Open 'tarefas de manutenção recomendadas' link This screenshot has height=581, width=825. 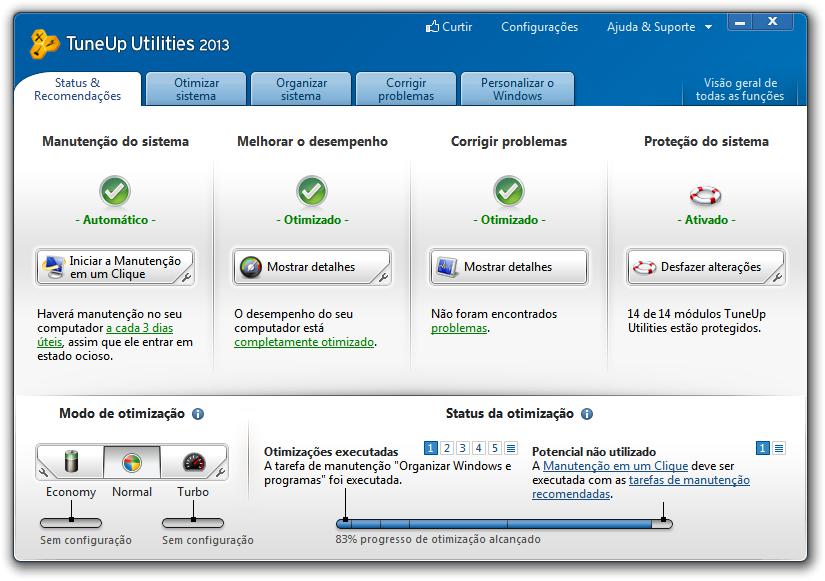click(x=689, y=480)
